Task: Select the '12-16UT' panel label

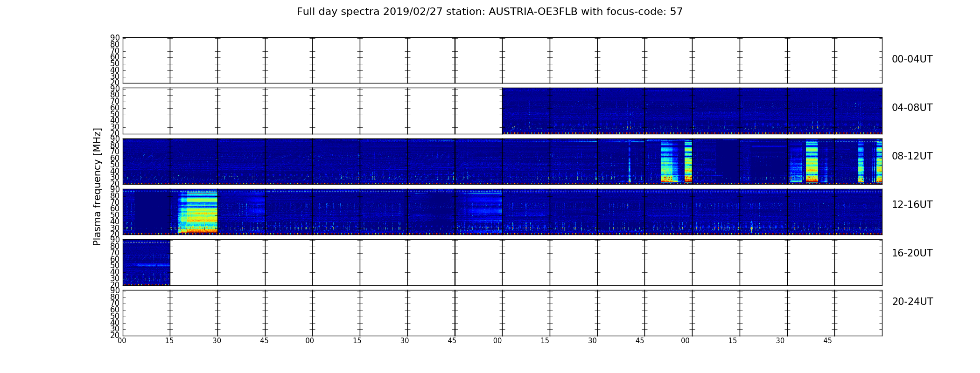Action: (x=912, y=205)
